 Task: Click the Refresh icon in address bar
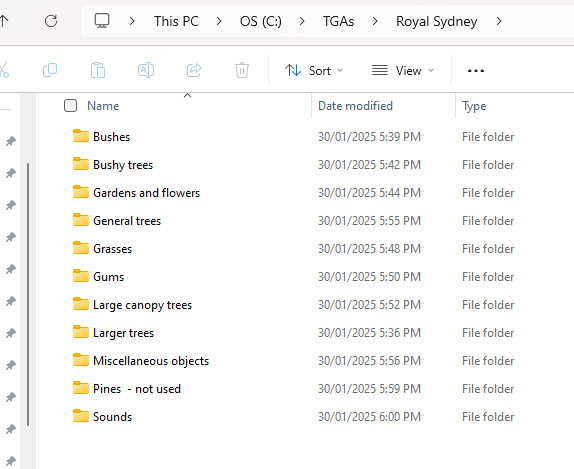(51, 21)
